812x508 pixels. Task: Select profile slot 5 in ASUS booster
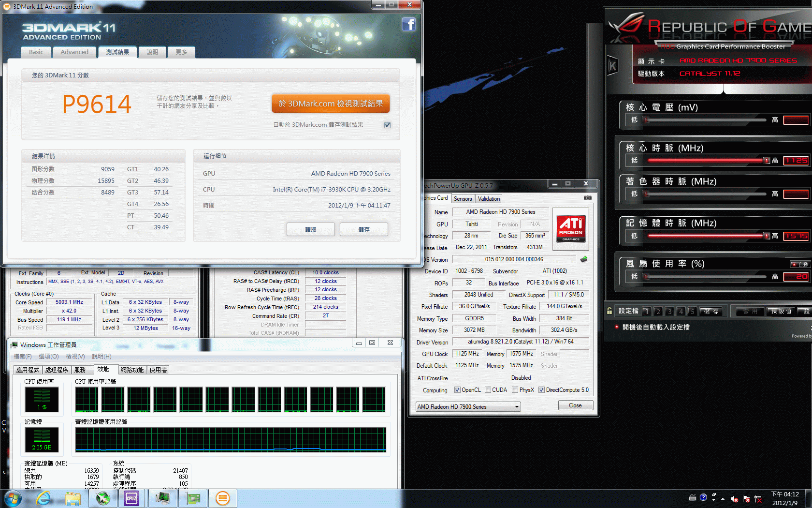pyautogui.click(x=692, y=311)
